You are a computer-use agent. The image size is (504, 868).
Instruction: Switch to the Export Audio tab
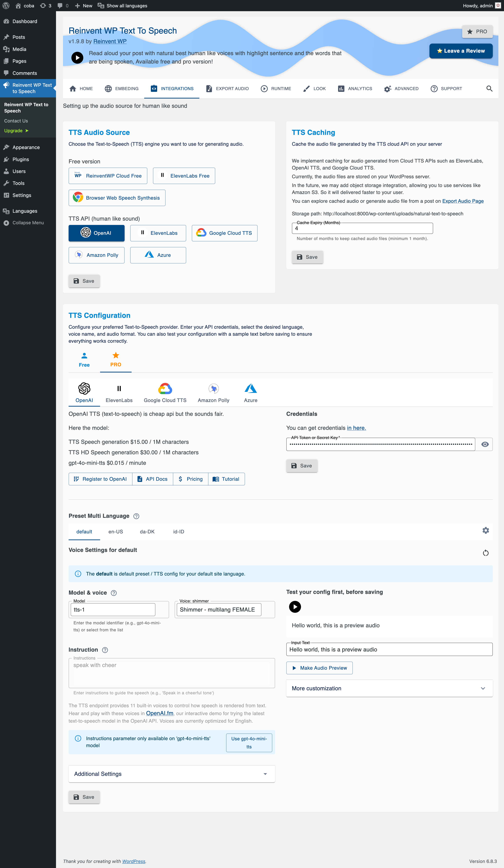pyautogui.click(x=227, y=89)
